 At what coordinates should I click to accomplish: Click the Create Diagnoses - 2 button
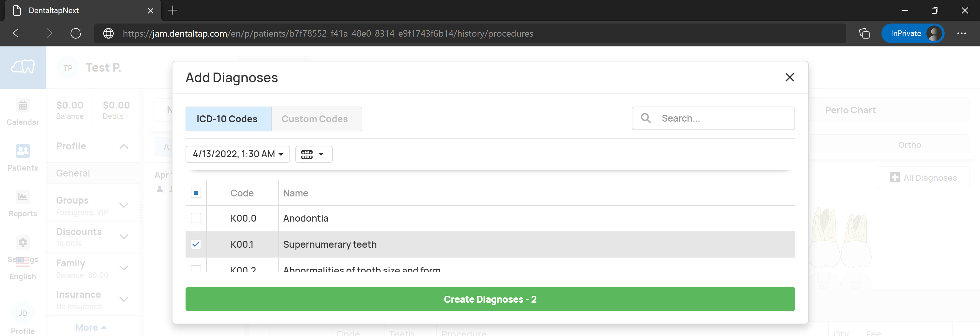coord(490,299)
